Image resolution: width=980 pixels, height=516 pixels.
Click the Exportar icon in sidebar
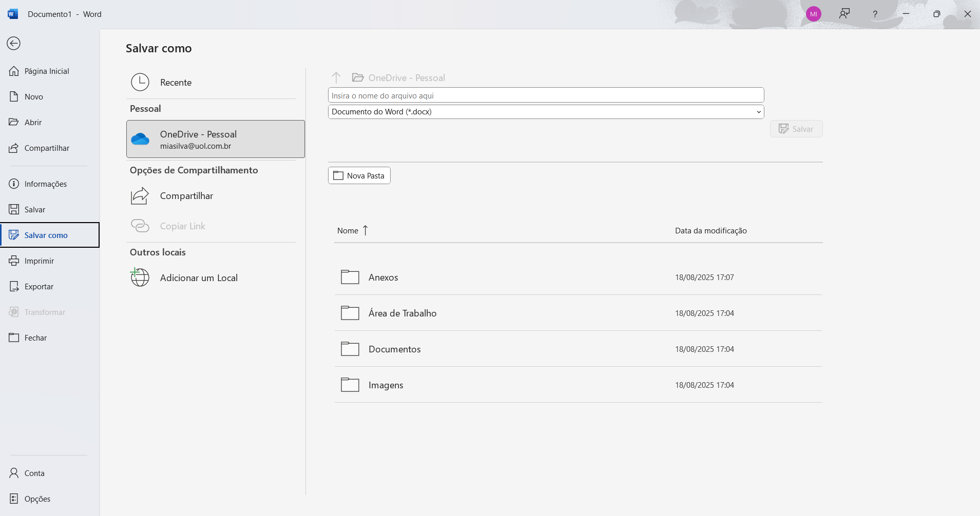(14, 286)
